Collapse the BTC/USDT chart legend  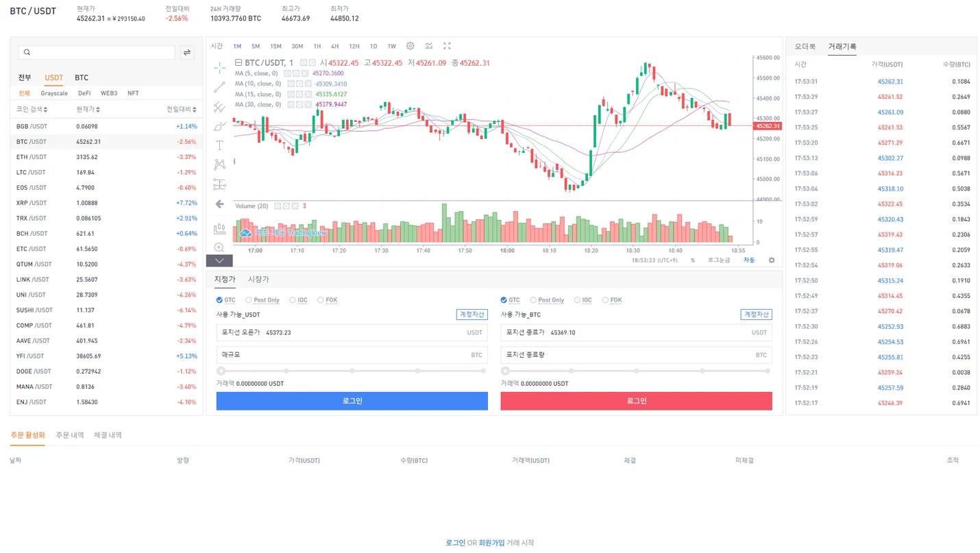tap(238, 63)
